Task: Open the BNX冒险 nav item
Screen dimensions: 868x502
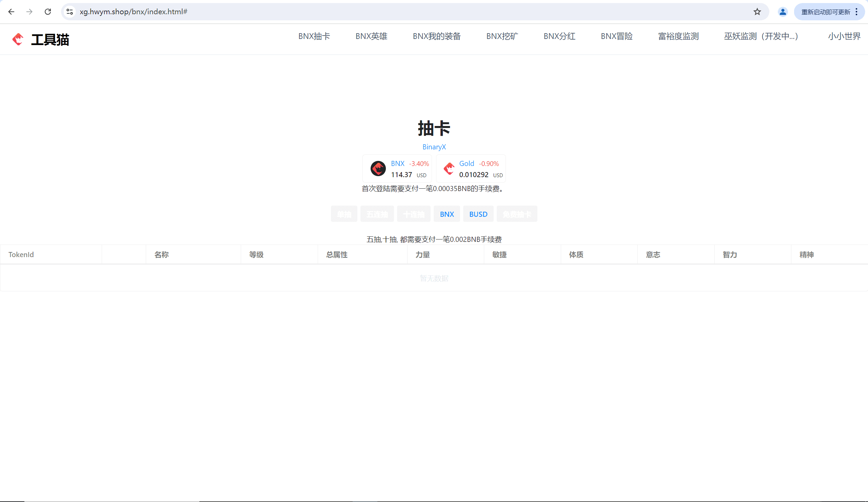Action: click(616, 36)
